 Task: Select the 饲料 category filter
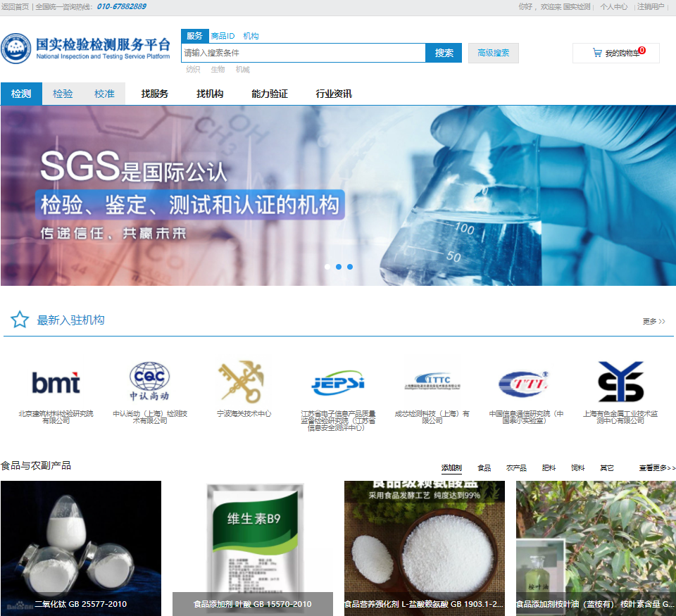pos(577,467)
